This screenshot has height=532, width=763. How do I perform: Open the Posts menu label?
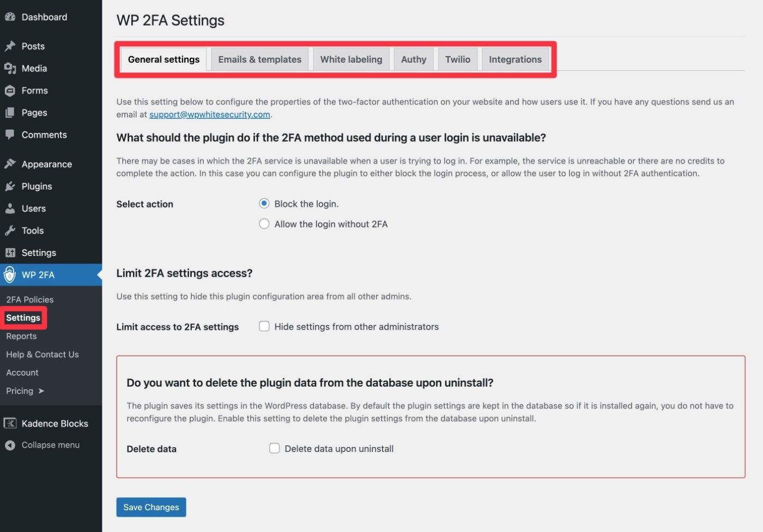(x=33, y=46)
